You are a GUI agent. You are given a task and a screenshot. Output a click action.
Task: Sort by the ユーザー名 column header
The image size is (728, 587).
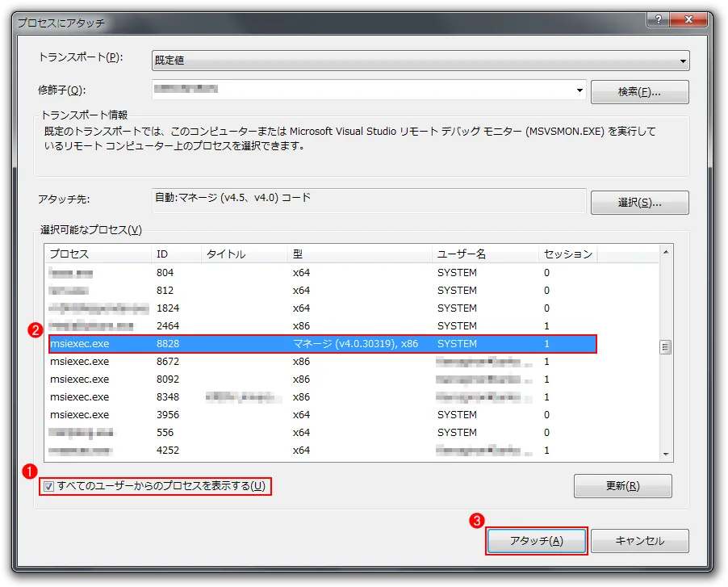[x=485, y=254]
